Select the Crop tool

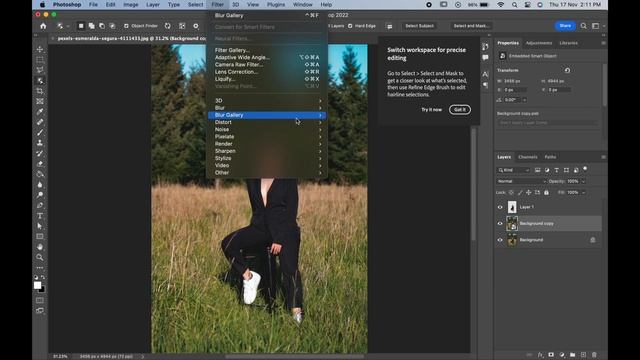[40, 91]
